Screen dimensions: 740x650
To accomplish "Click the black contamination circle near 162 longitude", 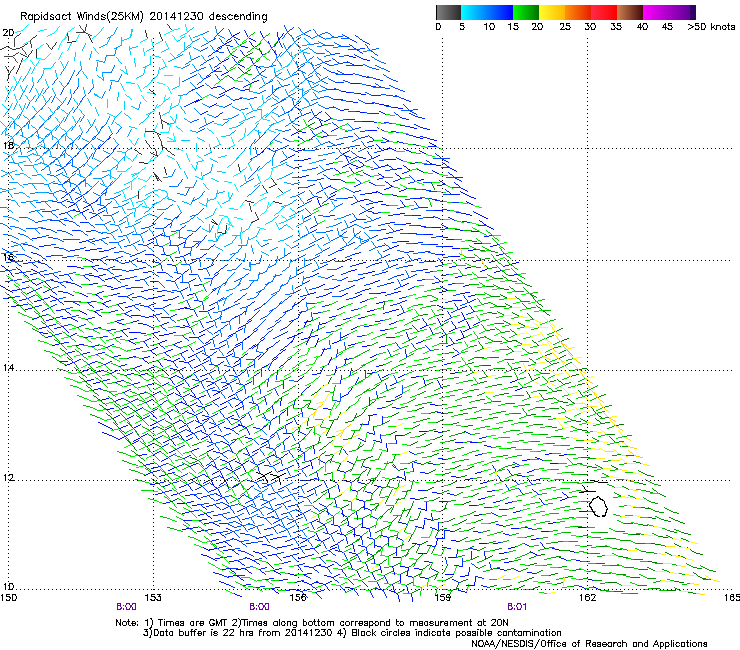I will 598,506.
